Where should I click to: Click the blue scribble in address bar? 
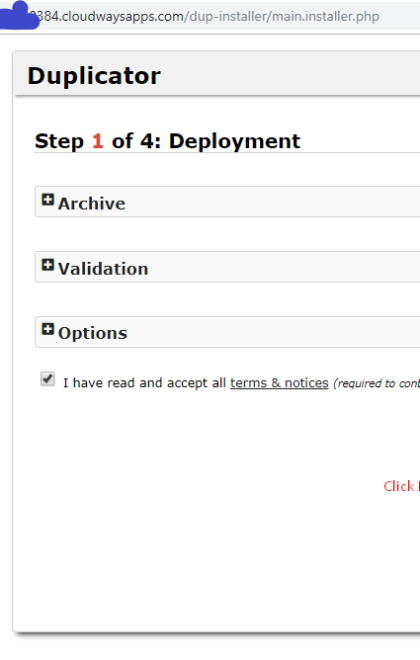(x=20, y=16)
